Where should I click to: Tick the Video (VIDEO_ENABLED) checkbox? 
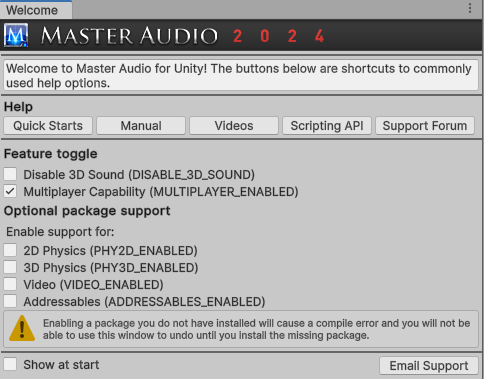pyautogui.click(x=10, y=284)
